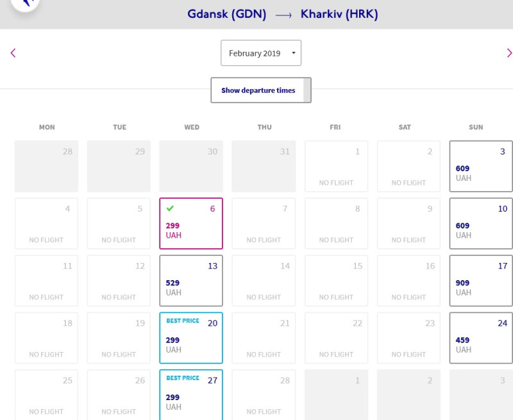Choose Best Price flight on February 20
The height and width of the screenshot is (420, 513).
tap(191, 338)
